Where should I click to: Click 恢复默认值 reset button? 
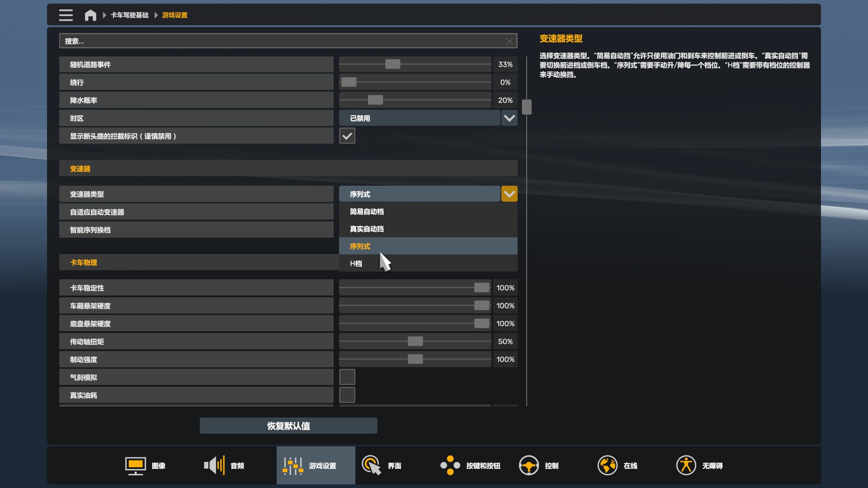point(288,426)
